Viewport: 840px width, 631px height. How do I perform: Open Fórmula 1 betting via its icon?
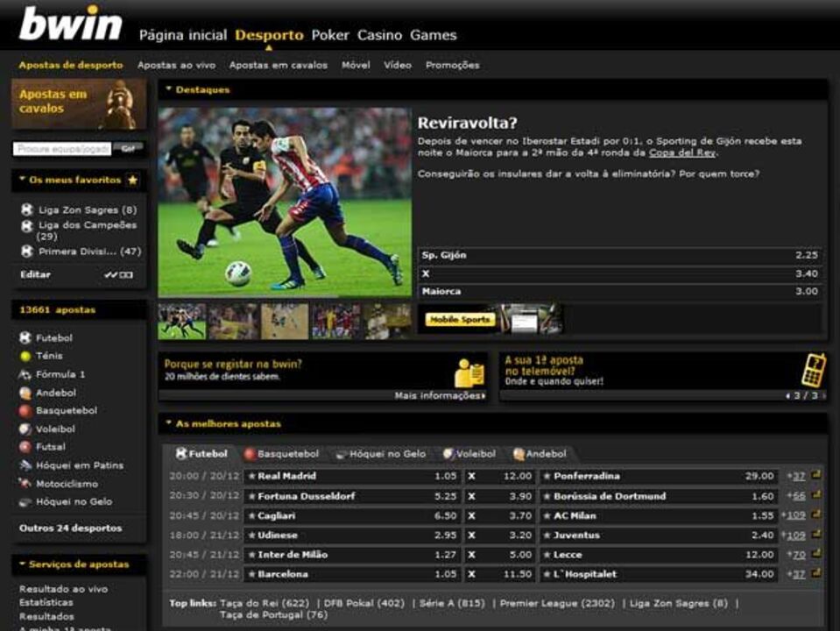(25, 374)
